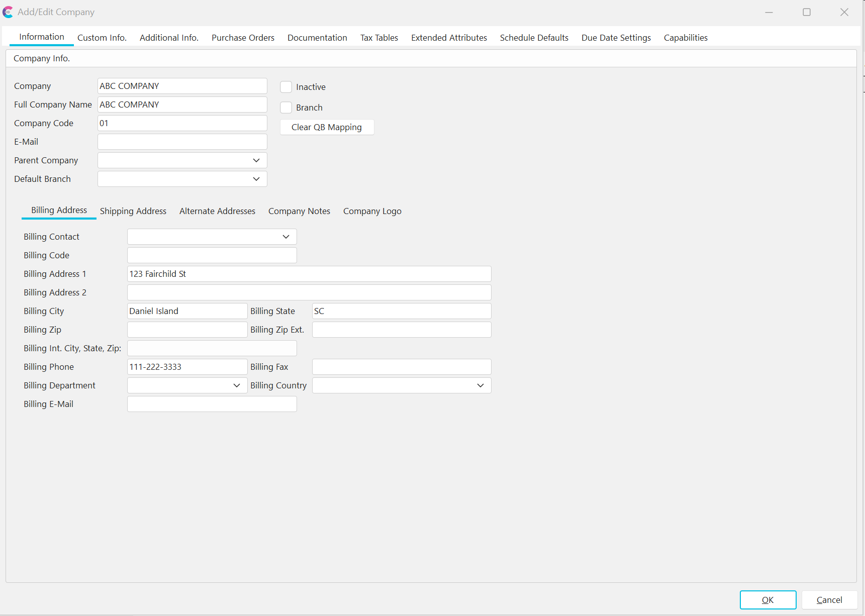This screenshot has width=865, height=616.
Task: Click into the Billing Zip field
Action: (x=187, y=330)
